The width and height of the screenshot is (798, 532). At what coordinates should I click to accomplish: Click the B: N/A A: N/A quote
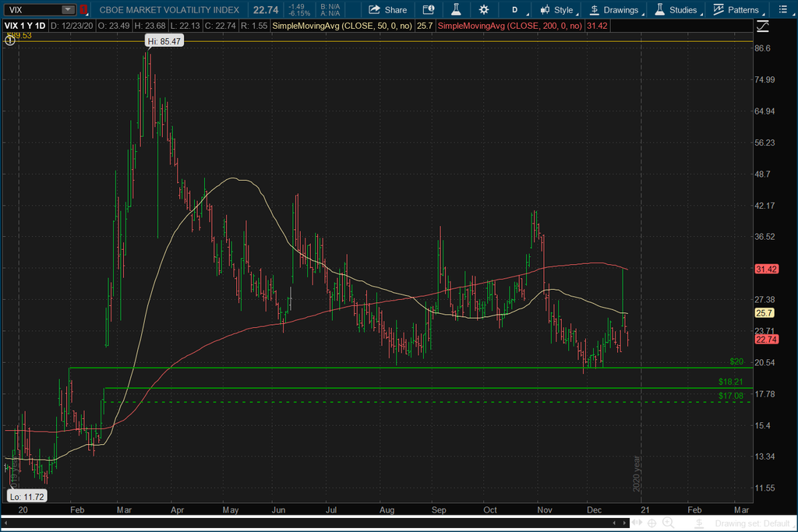330,9
